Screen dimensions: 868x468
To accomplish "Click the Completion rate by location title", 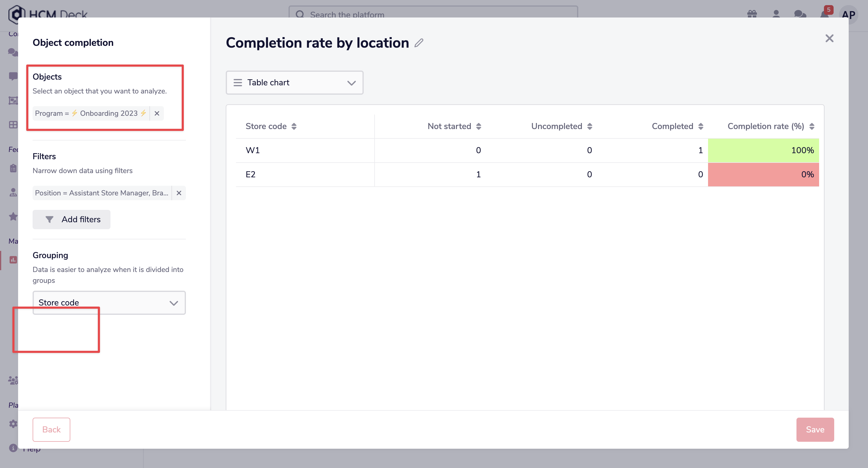I will (x=318, y=43).
